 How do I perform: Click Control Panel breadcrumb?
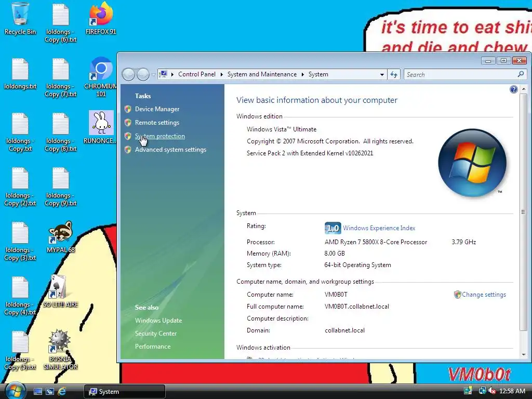[197, 74]
